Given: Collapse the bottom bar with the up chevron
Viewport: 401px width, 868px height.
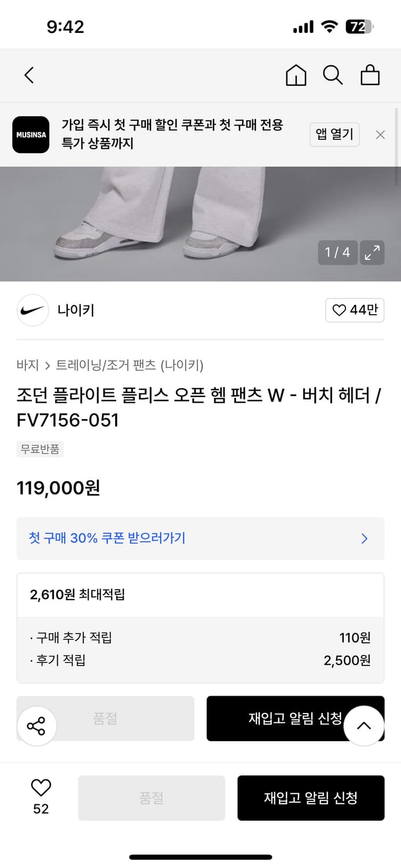Looking at the screenshot, I should click(364, 725).
